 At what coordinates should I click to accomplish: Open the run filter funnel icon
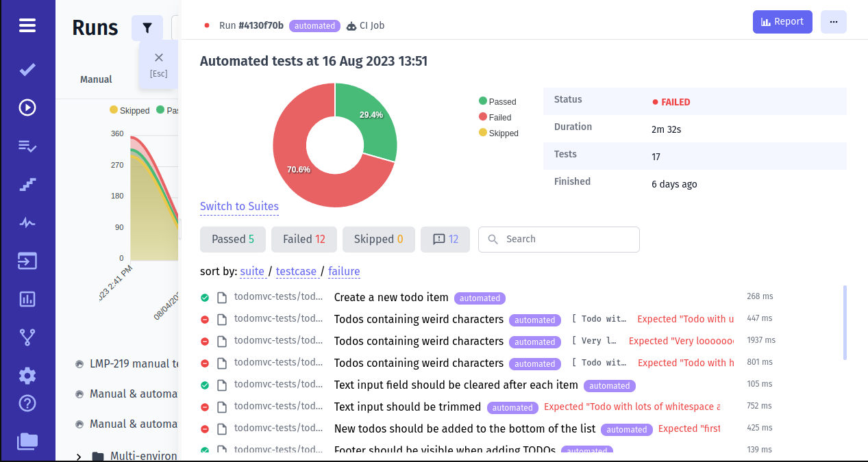click(147, 27)
